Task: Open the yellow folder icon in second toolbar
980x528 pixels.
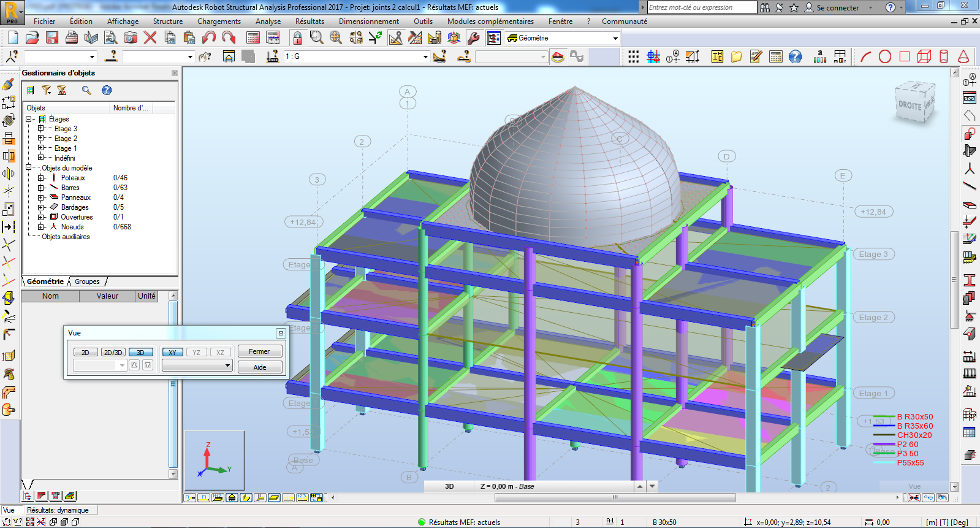Action: click(x=736, y=57)
